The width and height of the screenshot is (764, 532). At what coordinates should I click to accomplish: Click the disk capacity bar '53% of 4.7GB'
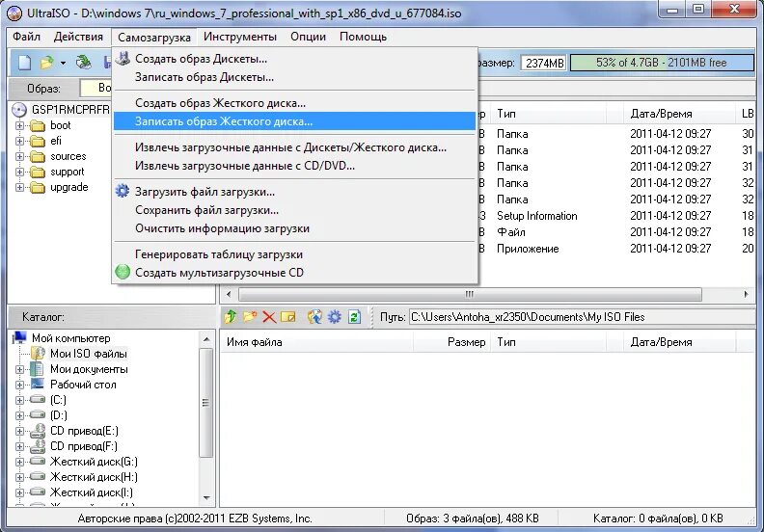pos(662,63)
